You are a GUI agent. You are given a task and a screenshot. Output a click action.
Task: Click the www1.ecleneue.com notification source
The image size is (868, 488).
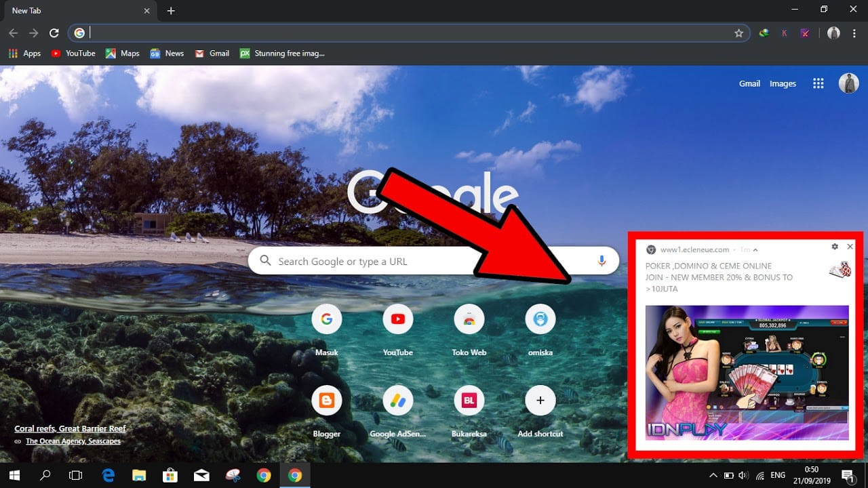(x=694, y=250)
